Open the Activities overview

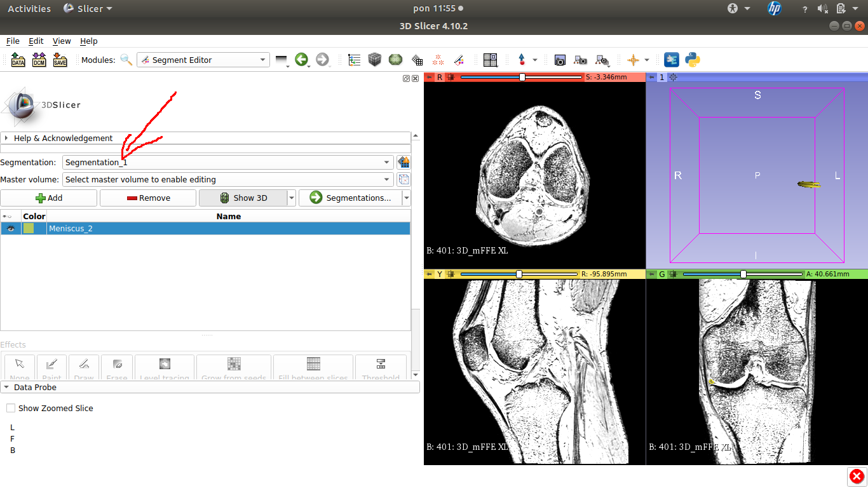tap(29, 9)
